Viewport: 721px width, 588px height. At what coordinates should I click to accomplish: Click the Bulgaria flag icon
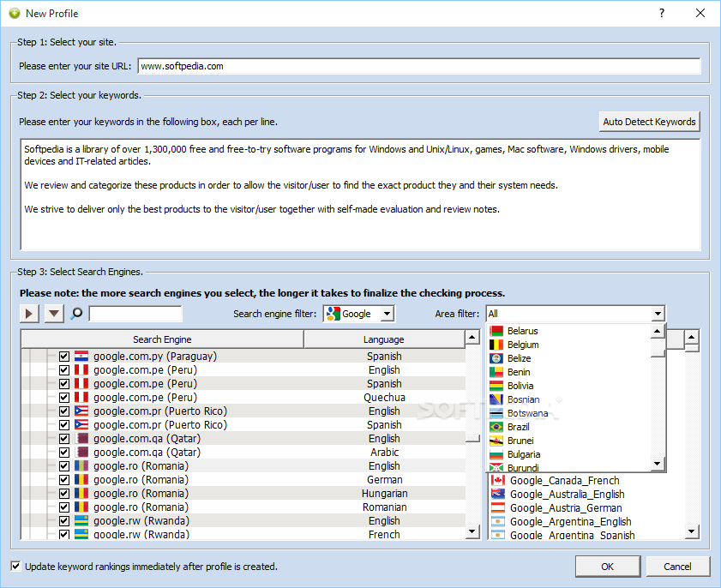tap(496, 454)
